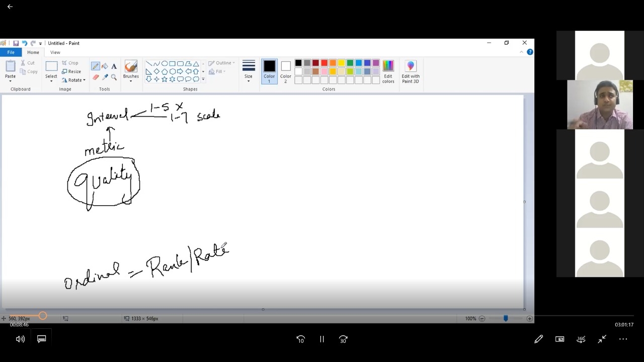Screen dimensions: 644x362
Task: Click the Select rectangular selection button
Action: [x=51, y=67]
